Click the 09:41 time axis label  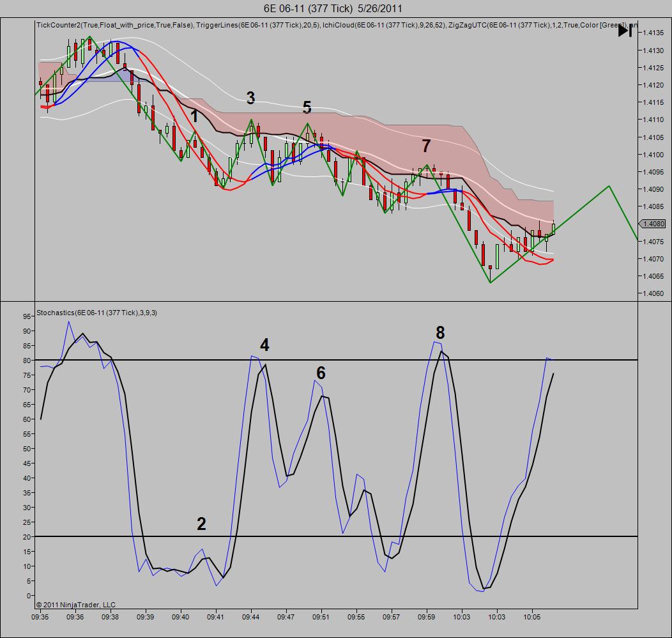(x=215, y=618)
